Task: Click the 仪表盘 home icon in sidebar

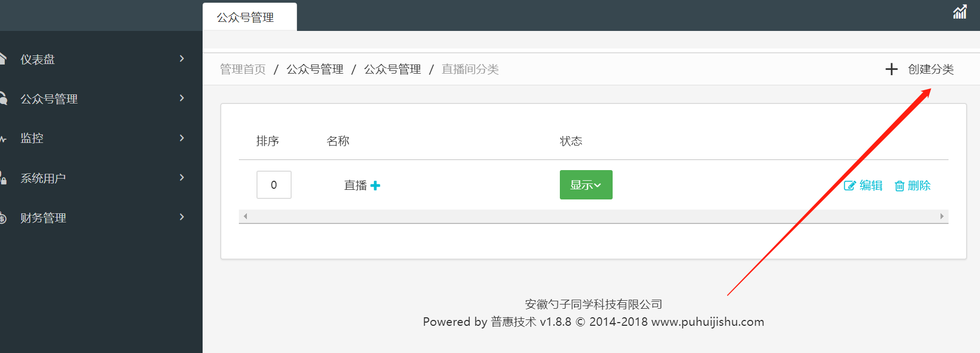Action: coord(3,59)
